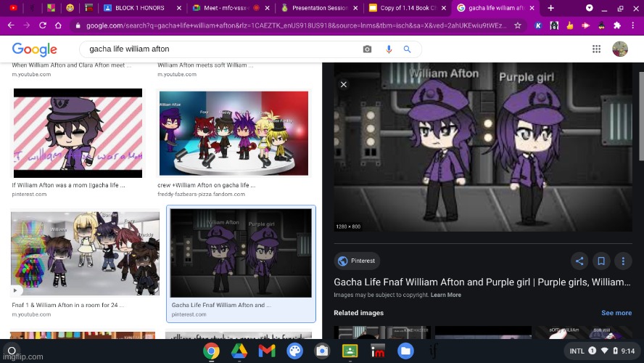644x363 pixels.
Task: Select the Gacha Life Fnaf William Afton and result thumbnail
Action: click(x=241, y=253)
